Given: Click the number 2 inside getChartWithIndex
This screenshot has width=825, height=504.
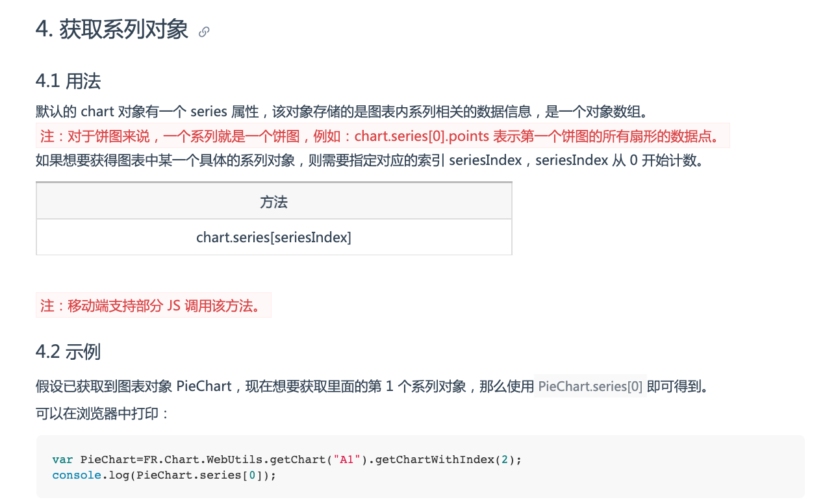Looking at the screenshot, I should (x=502, y=460).
